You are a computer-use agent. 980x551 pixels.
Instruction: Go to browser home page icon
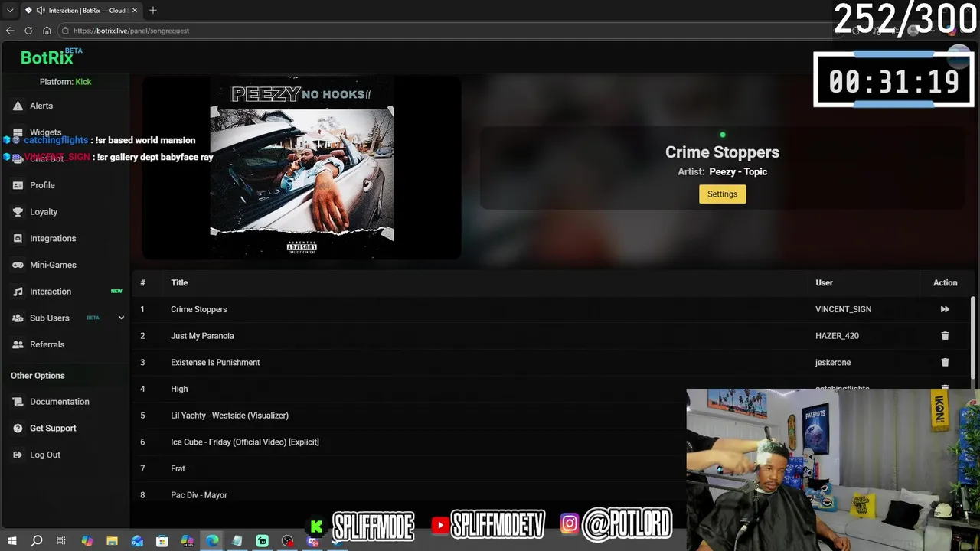point(47,31)
